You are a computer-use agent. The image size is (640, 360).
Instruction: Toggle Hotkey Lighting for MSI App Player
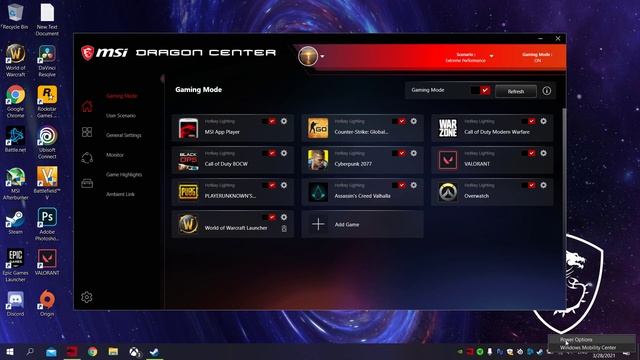coord(269,121)
